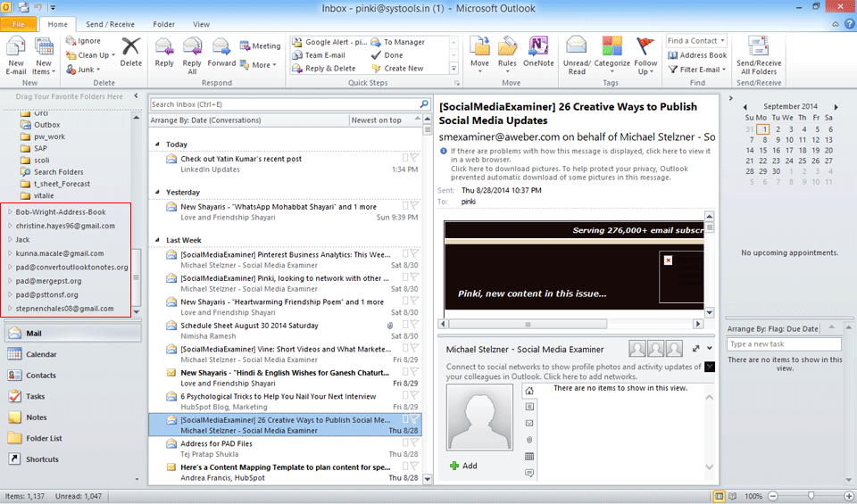
Task: Expand the pad@mergepst.org account
Action: tap(10, 281)
